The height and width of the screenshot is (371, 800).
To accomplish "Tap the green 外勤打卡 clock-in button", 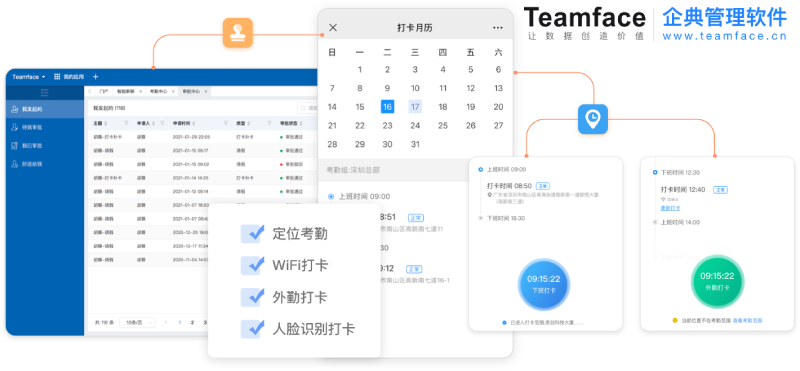I will click(717, 282).
